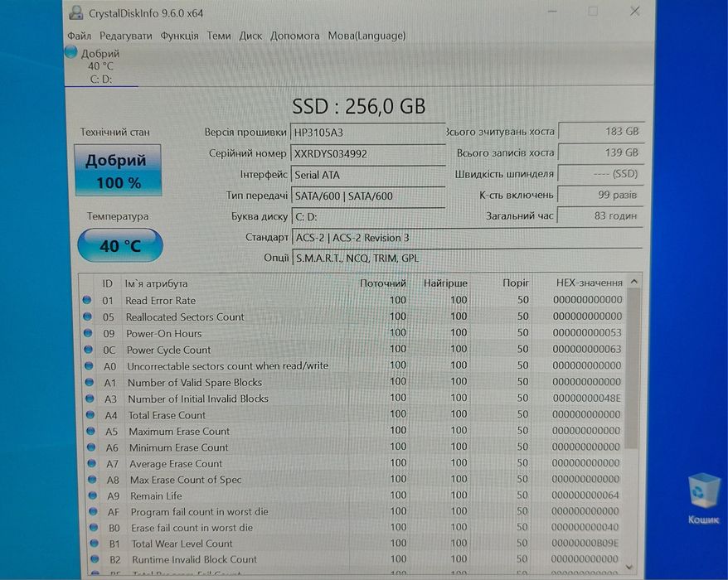The height and width of the screenshot is (580, 728).
Task: Open the Функція menu
Action: tap(179, 36)
